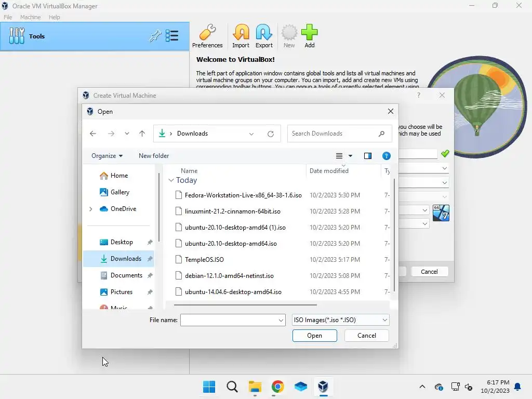This screenshot has height=399, width=532.
Task: Open the Machine menu
Action: coord(31,17)
